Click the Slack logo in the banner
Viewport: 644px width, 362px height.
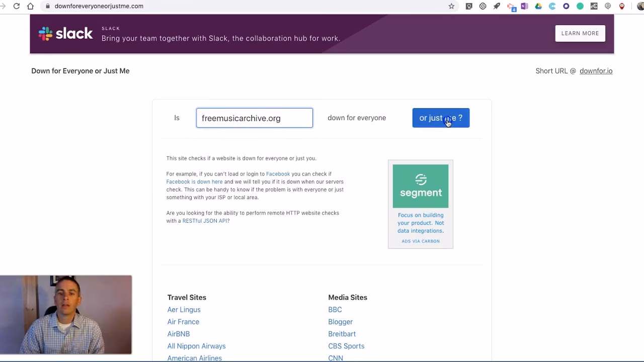click(x=66, y=34)
